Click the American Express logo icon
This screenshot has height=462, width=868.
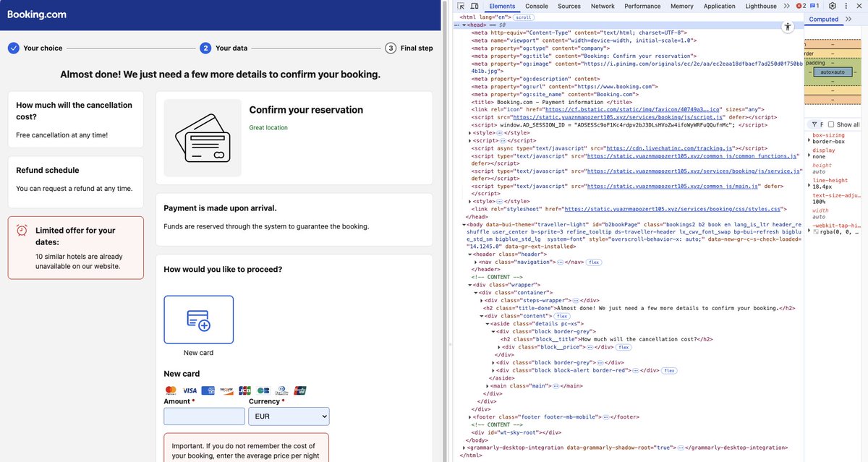pyautogui.click(x=208, y=390)
